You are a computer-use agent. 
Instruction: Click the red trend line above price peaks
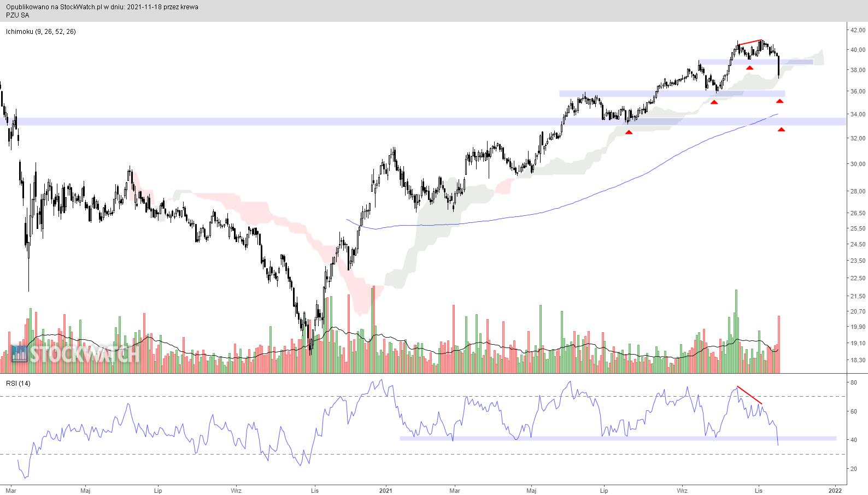749,42
